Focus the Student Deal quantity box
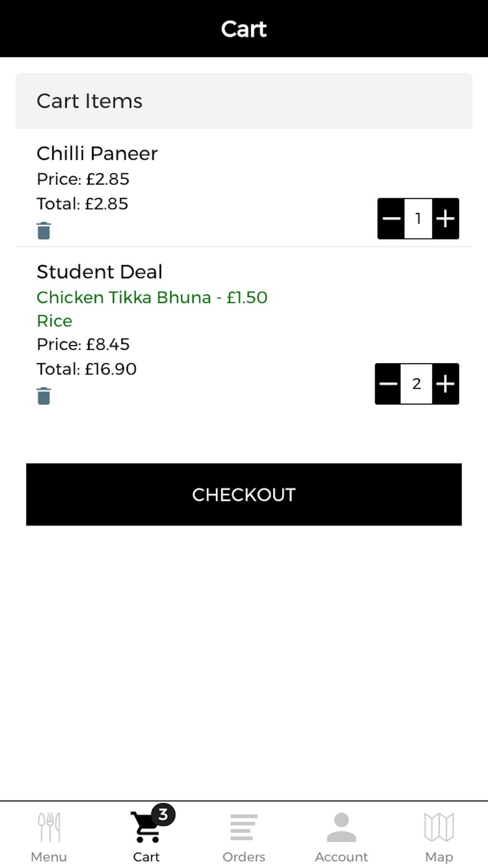The width and height of the screenshot is (488, 868). [416, 384]
